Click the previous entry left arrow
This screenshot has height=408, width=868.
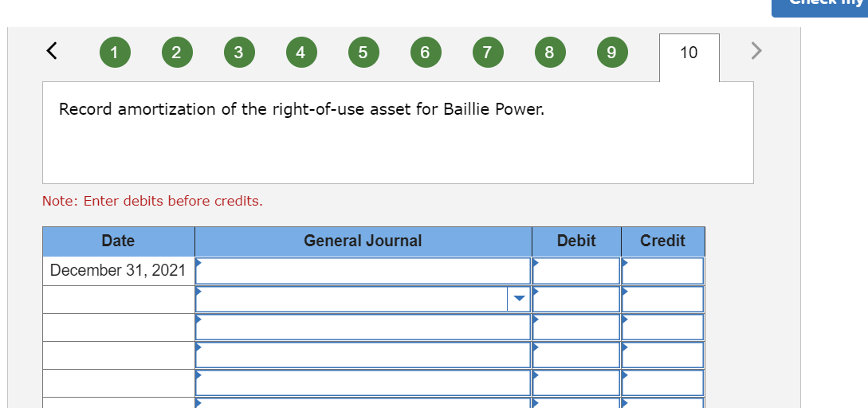click(51, 52)
